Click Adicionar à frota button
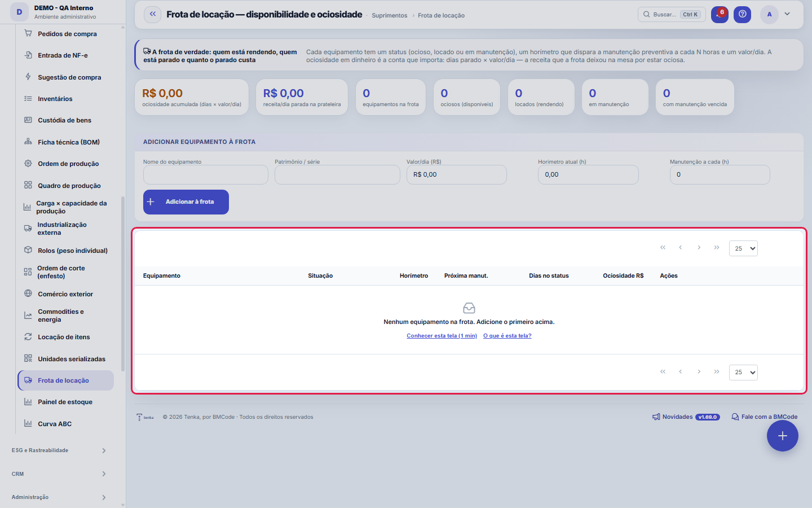812x508 pixels. (186, 202)
